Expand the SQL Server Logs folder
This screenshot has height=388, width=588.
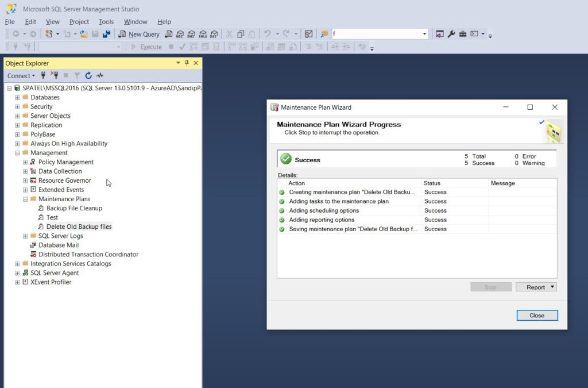coord(25,236)
